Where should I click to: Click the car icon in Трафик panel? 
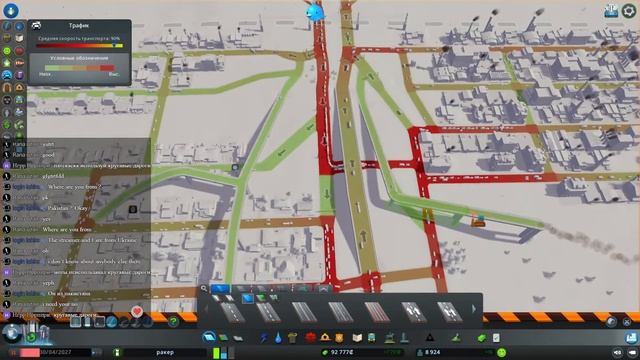36,26
